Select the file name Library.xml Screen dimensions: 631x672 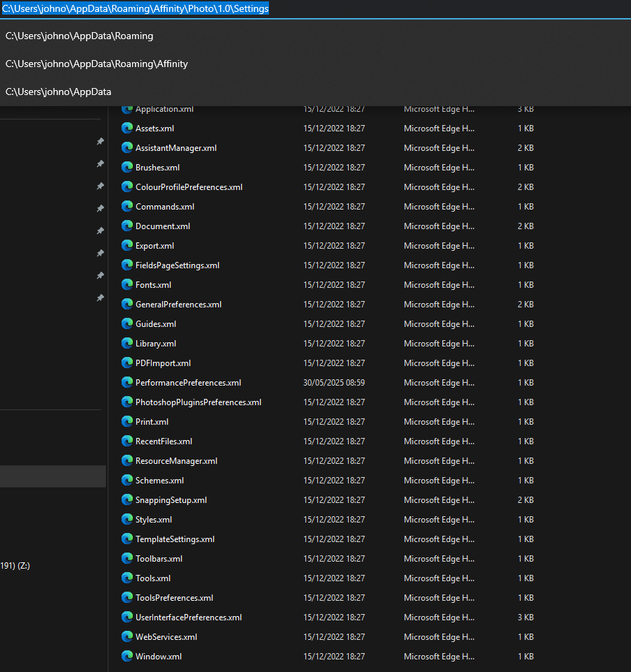pos(156,344)
